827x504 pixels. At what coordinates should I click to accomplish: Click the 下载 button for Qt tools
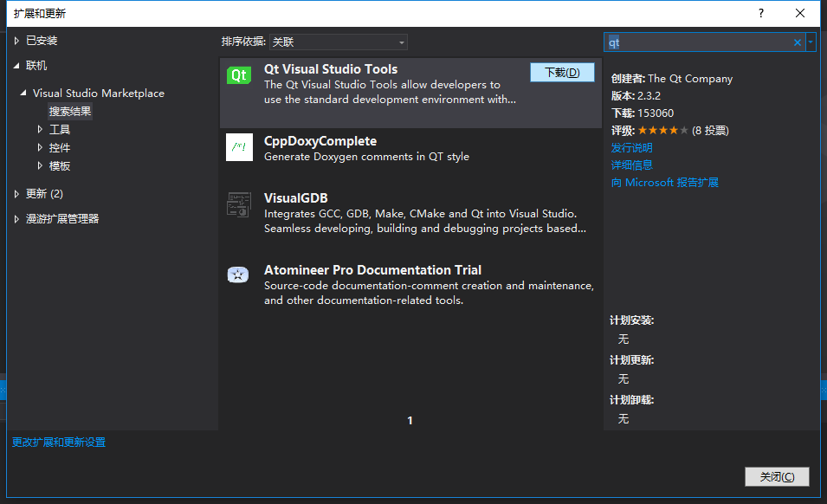coord(562,73)
